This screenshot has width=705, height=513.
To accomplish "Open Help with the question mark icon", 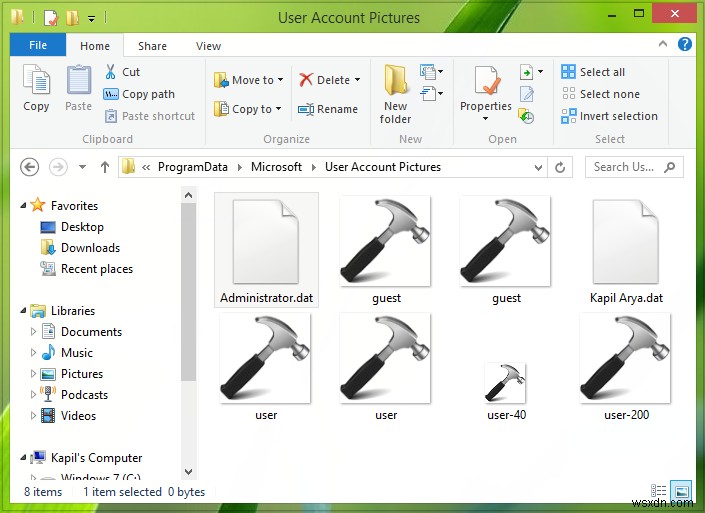I will click(685, 44).
